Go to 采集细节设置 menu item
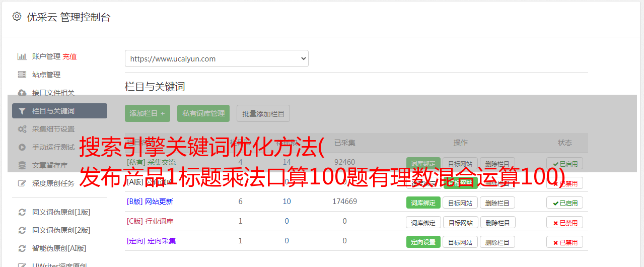644x267 pixels. pos(53,129)
